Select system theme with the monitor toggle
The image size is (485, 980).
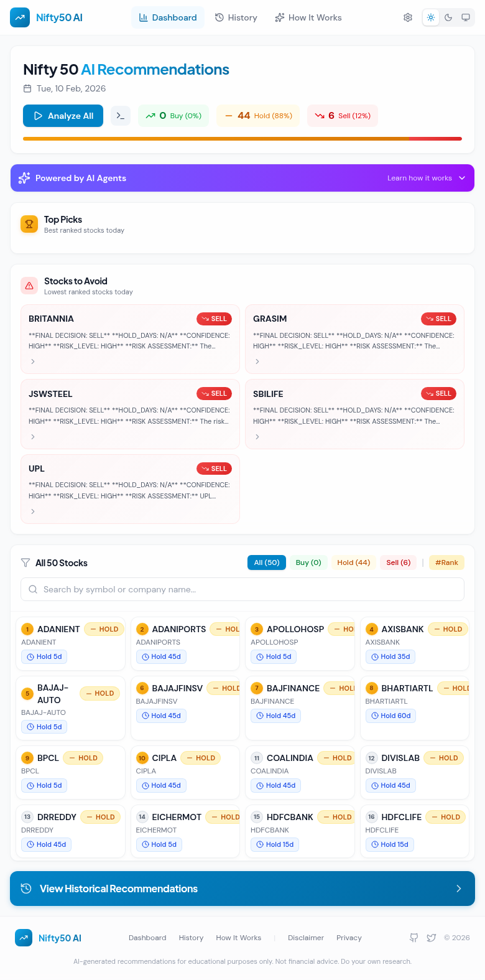pos(466,17)
